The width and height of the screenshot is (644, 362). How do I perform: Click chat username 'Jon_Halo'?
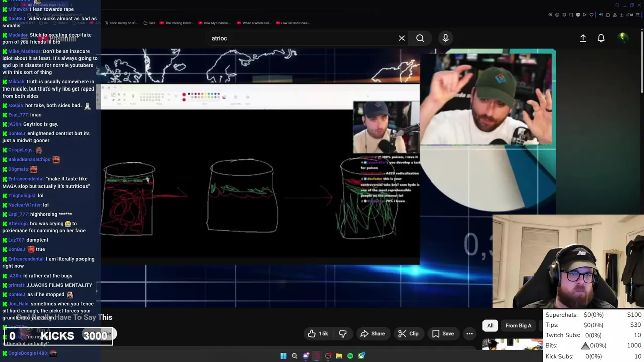tap(18, 304)
